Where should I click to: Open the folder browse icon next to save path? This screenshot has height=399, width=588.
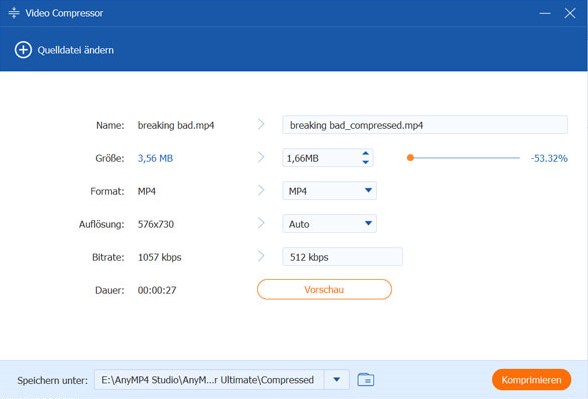(x=366, y=380)
